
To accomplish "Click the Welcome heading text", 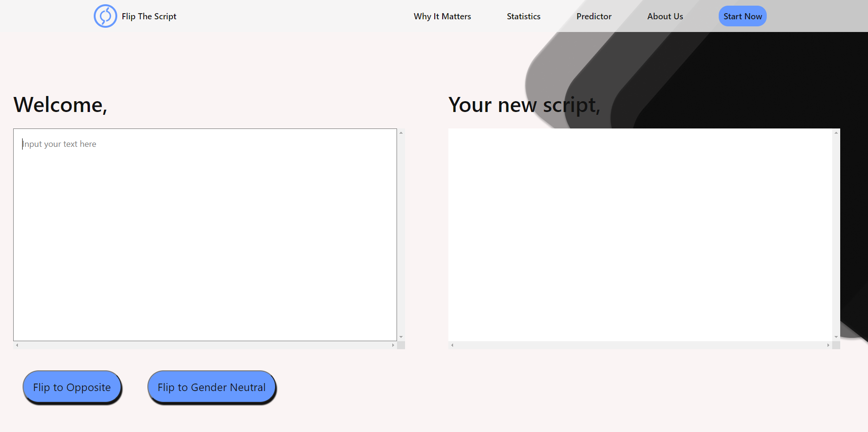I will [60, 104].
